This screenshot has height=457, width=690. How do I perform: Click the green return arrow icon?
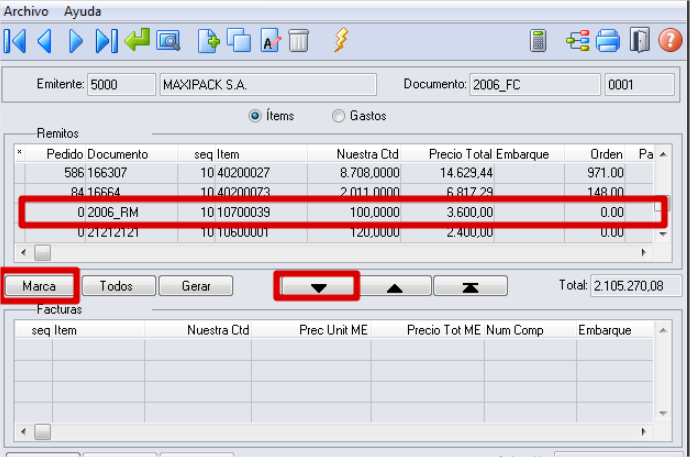[137, 40]
